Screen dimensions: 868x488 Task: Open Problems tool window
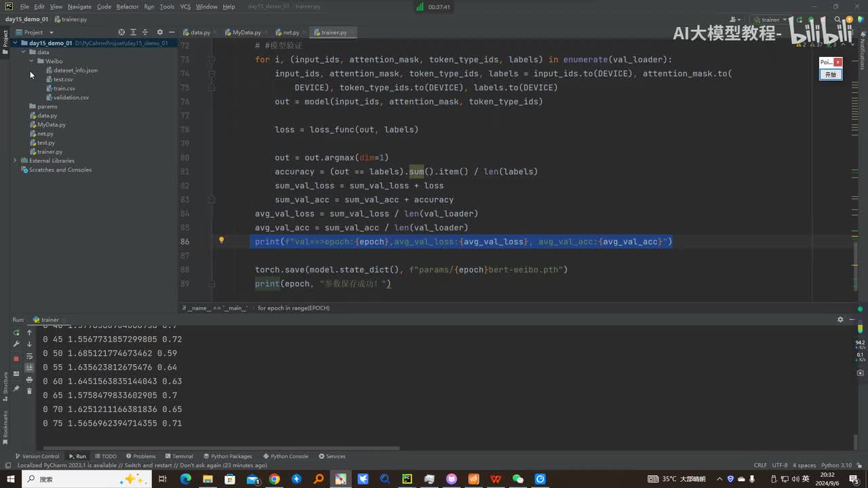(x=140, y=456)
